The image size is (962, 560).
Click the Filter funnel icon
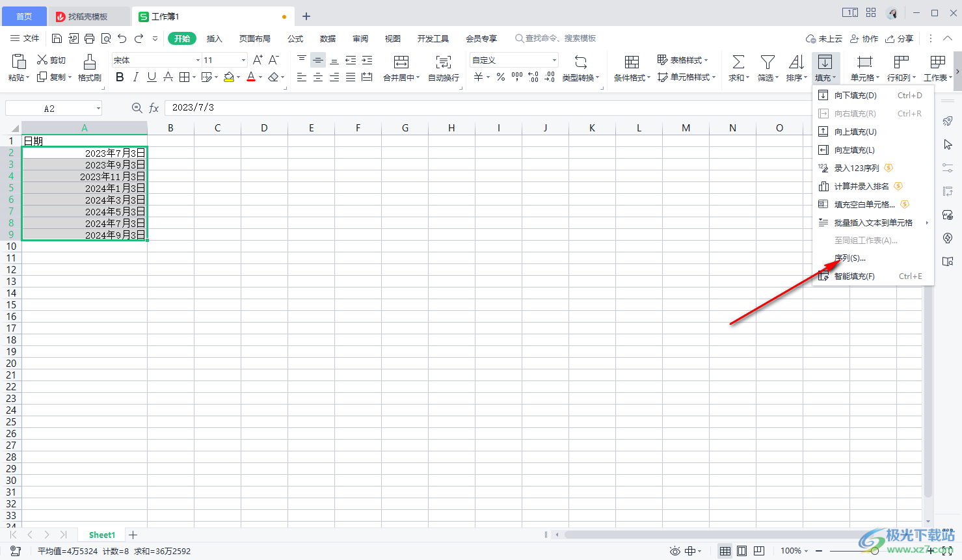click(768, 62)
